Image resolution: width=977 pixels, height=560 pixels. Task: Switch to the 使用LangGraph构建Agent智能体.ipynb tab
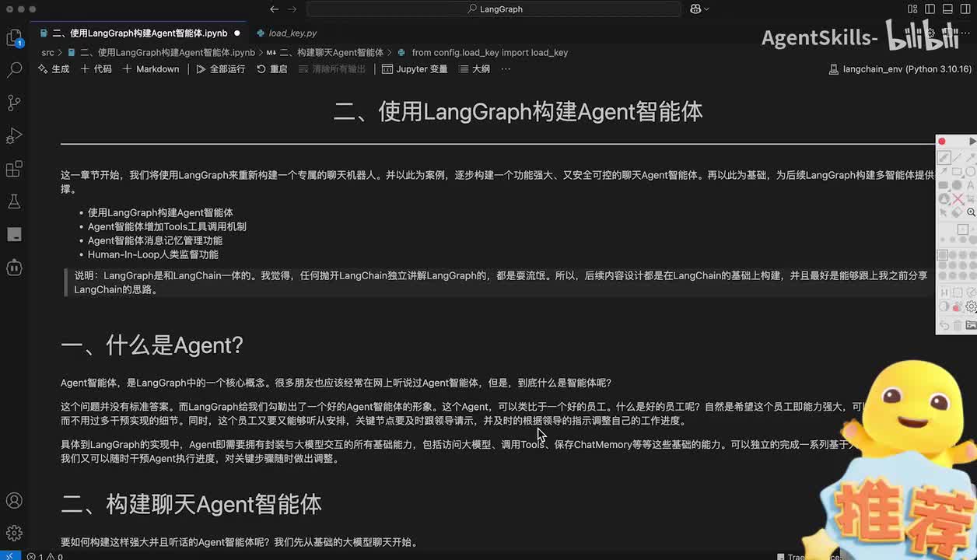(x=141, y=33)
